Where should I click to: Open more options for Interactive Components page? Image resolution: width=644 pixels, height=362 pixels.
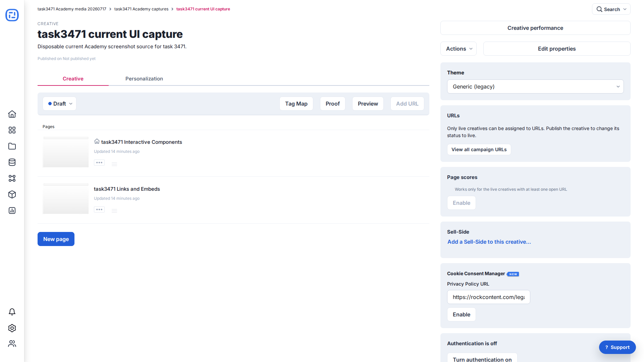(99, 163)
